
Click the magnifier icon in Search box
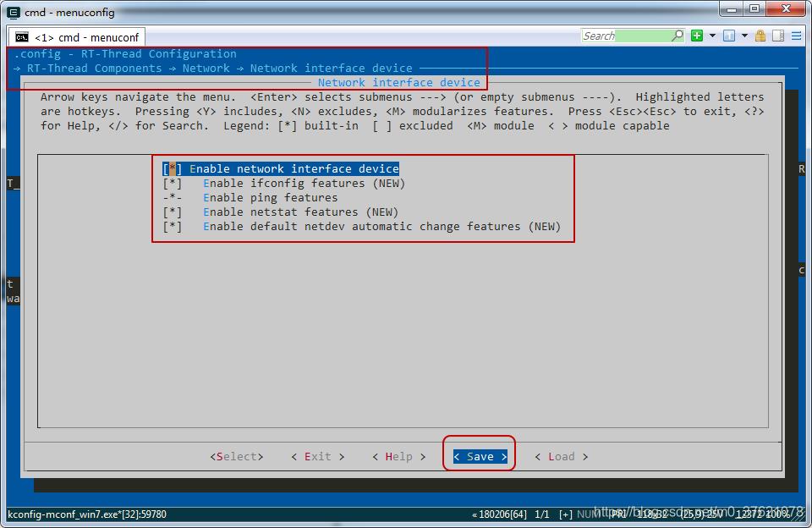click(x=677, y=36)
